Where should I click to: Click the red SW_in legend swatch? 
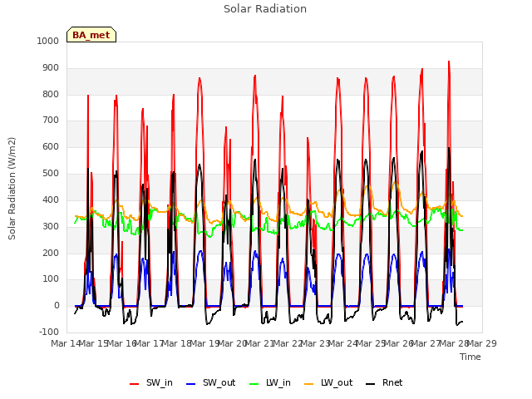click(x=135, y=384)
